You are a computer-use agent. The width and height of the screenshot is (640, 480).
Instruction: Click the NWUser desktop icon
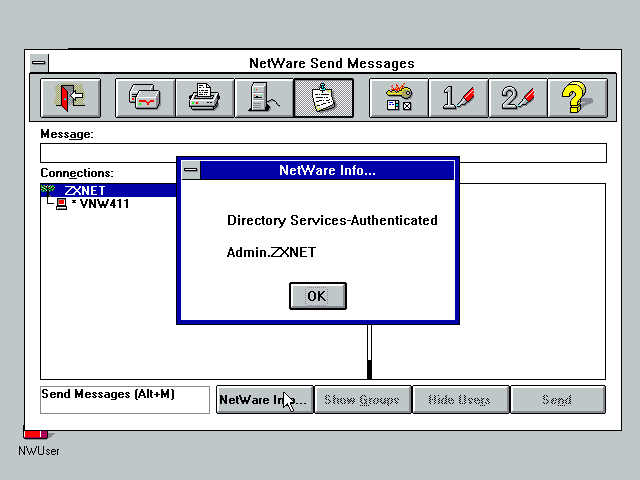coord(38,442)
